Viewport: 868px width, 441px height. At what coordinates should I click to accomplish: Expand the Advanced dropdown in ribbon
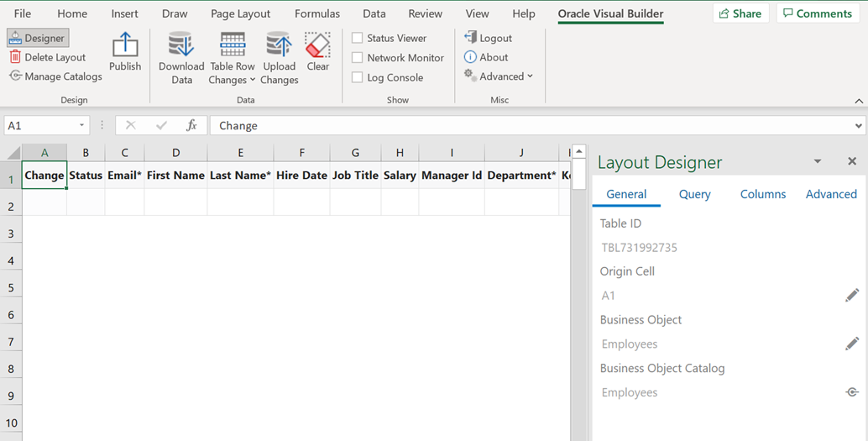[x=499, y=76]
